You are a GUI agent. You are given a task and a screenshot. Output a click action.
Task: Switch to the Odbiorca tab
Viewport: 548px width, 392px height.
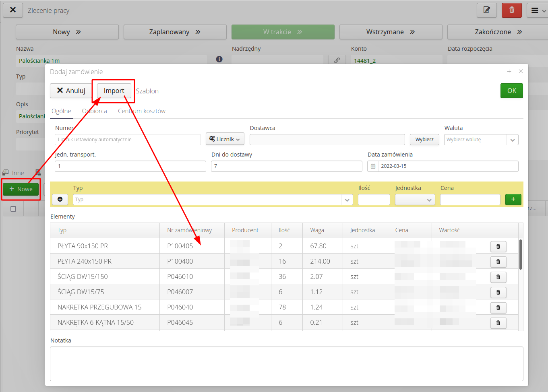click(x=95, y=111)
